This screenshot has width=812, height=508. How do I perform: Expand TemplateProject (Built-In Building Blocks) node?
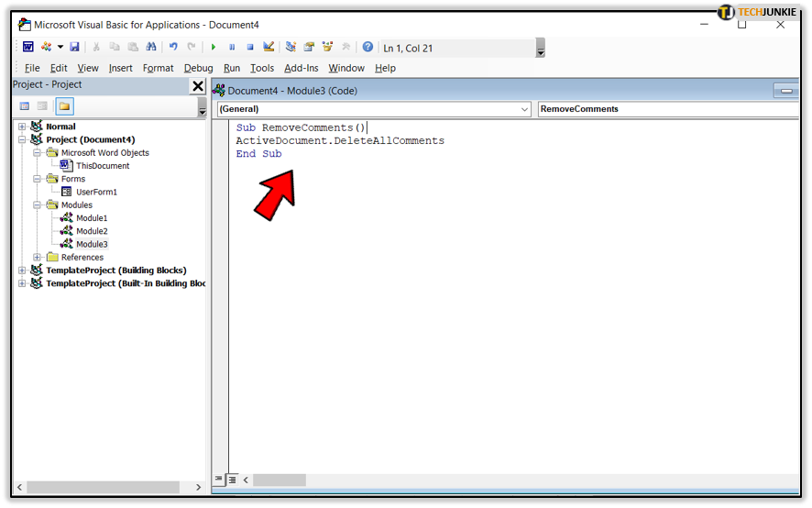22,283
